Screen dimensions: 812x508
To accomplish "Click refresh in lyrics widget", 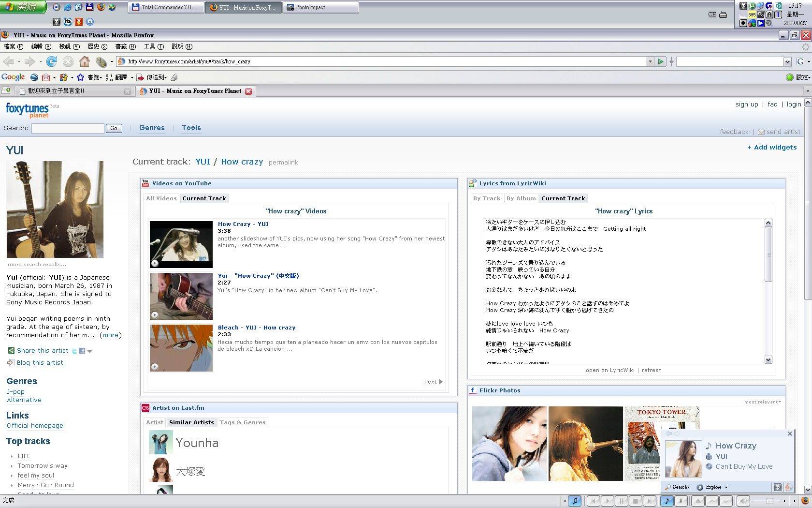I will (652, 370).
